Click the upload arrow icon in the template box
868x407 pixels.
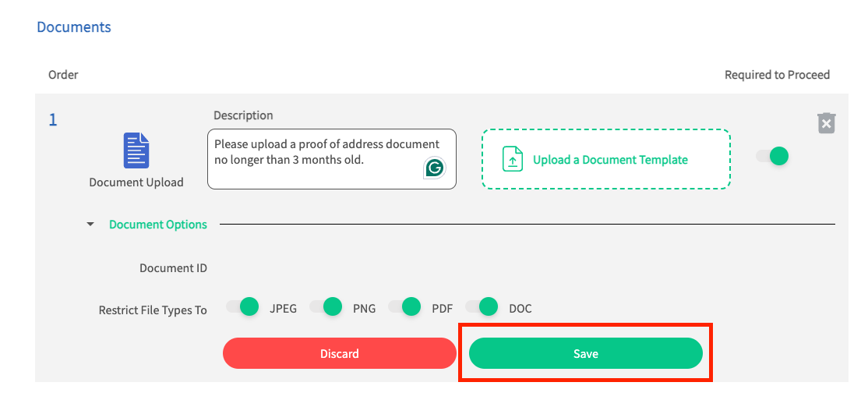pyautogui.click(x=513, y=159)
